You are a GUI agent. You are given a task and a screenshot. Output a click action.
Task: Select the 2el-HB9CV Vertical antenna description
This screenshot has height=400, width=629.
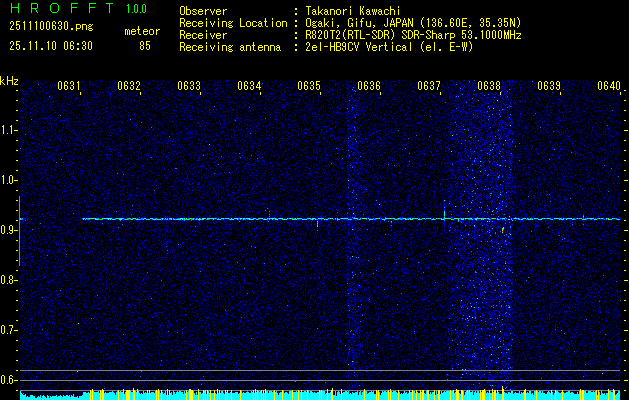[x=389, y=47]
